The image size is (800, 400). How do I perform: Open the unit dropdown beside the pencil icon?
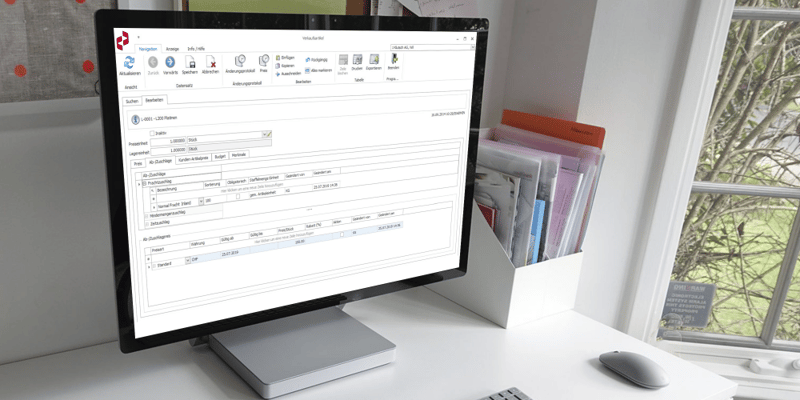click(264, 134)
